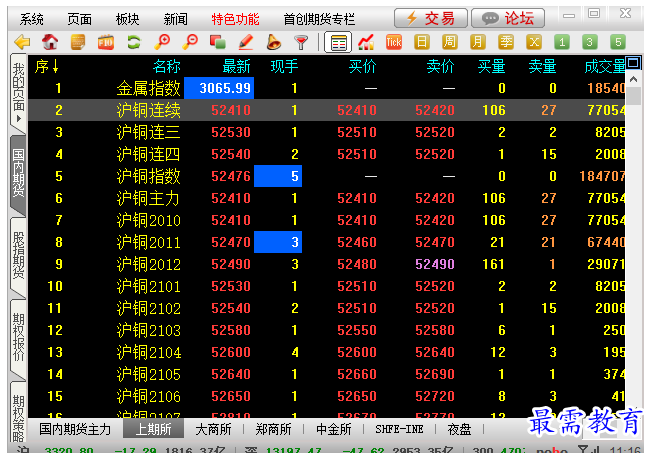Click the 交易 button
Image resolution: width=651 pixels, height=453 pixels.
431,18
